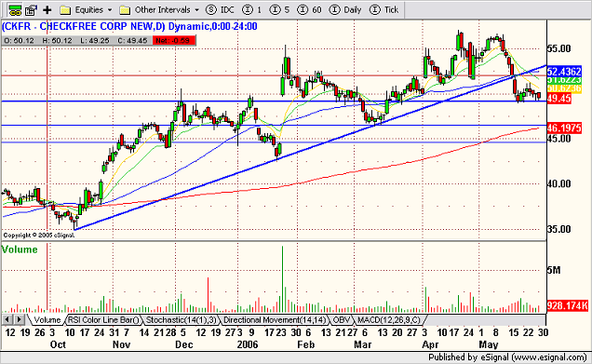This screenshot has width=592, height=364.
Task: Expand the Equities dropdown arrow
Action: 110,10
